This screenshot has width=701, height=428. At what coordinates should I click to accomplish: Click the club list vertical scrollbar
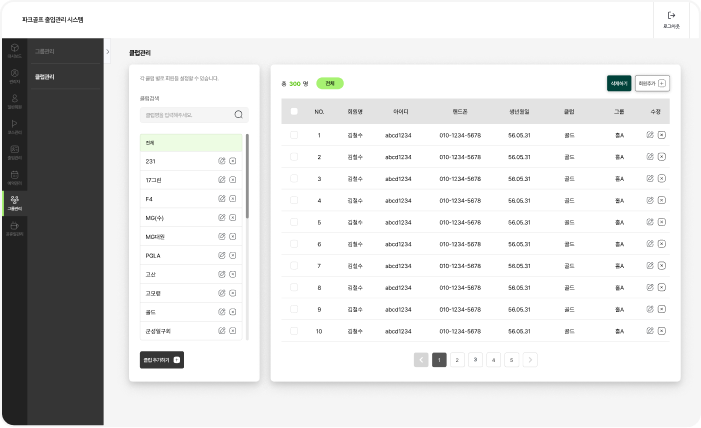[x=247, y=180]
